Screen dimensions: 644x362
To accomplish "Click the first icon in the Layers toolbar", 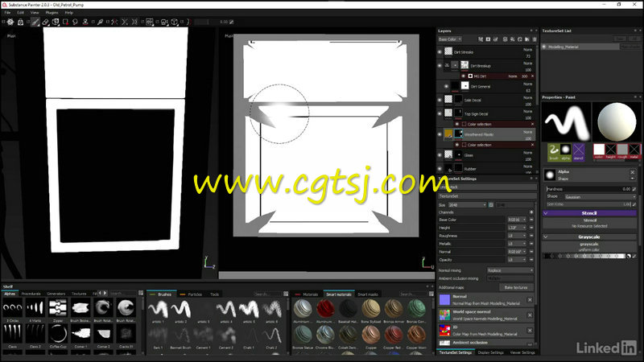I will [481, 39].
